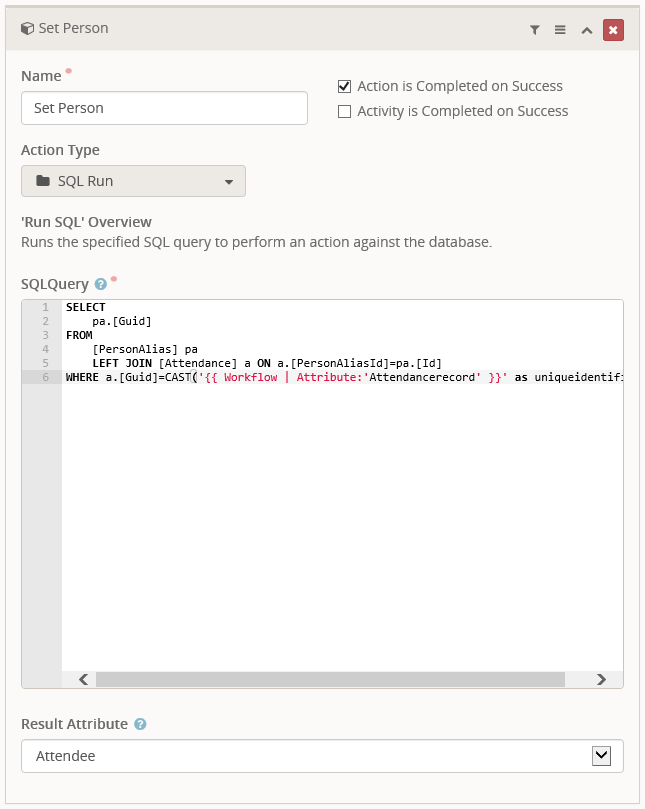645x809 pixels.
Task: Click scroll right arrow in editor
Action: (601, 679)
